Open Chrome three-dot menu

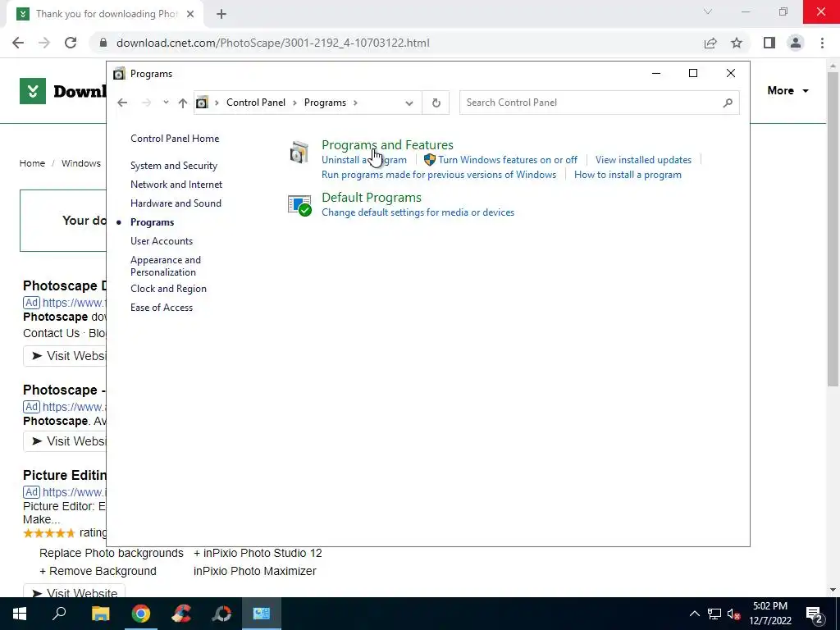(822, 43)
